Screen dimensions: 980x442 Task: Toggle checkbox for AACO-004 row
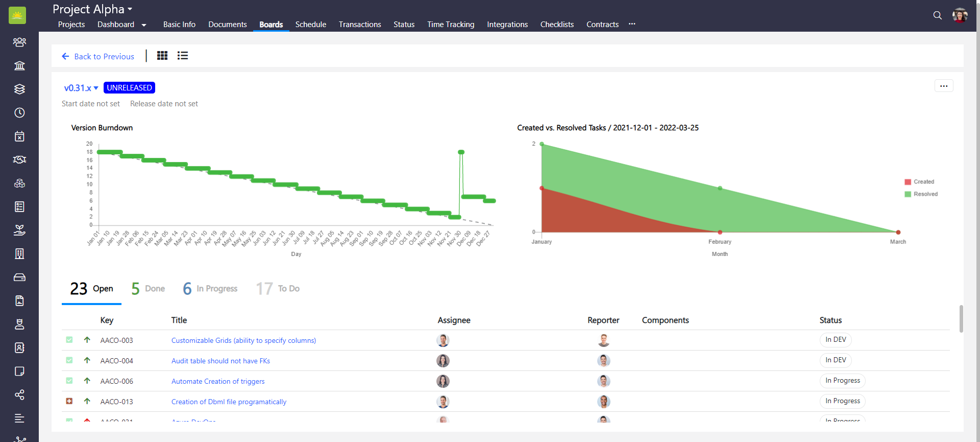tap(69, 360)
